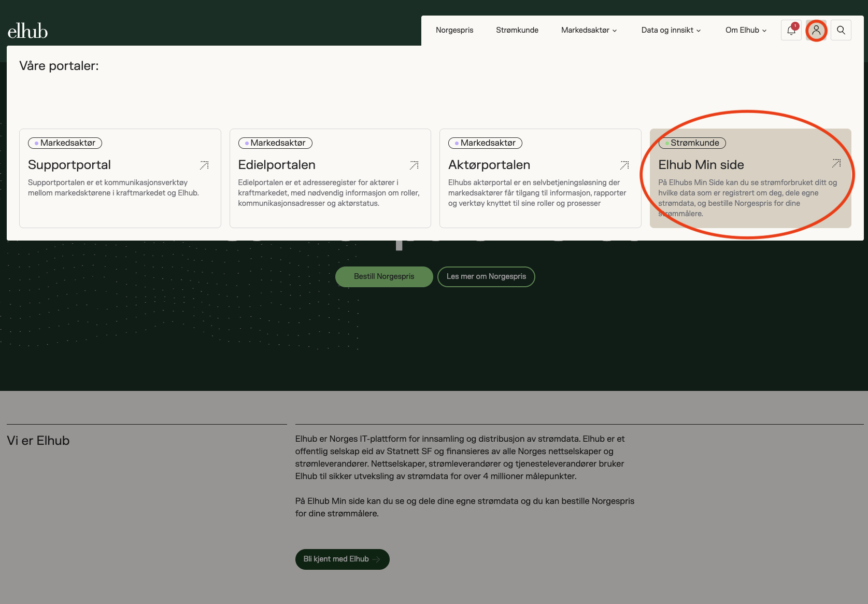
Task: Click the elhub logo
Action: coord(28,31)
